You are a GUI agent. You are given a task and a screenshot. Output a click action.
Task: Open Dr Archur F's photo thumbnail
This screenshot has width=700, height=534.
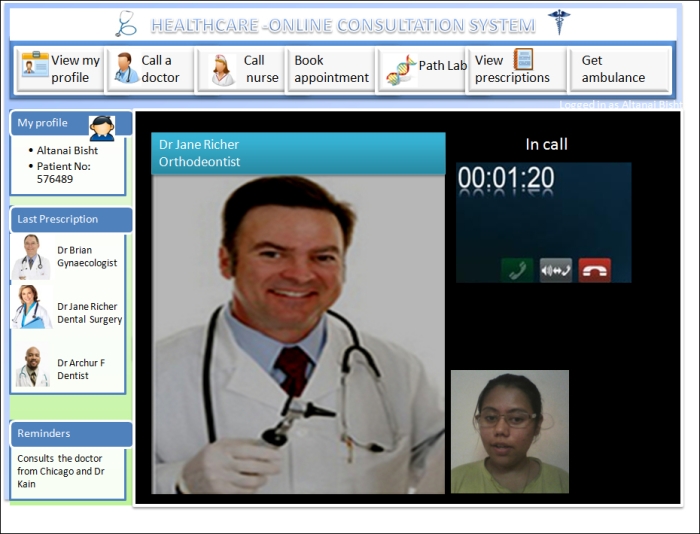(x=32, y=367)
